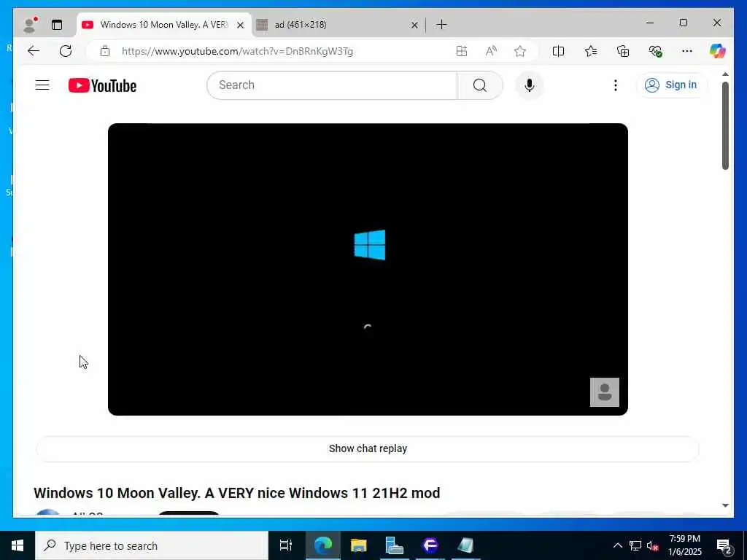Show hidden system tray icons
Screen dimensions: 747x560
617,545
